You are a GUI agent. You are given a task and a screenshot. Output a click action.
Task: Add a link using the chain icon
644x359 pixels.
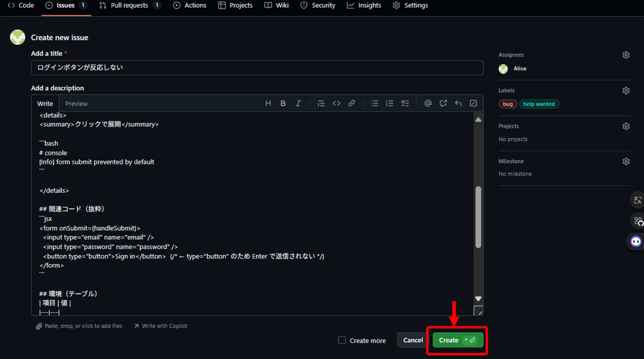352,103
